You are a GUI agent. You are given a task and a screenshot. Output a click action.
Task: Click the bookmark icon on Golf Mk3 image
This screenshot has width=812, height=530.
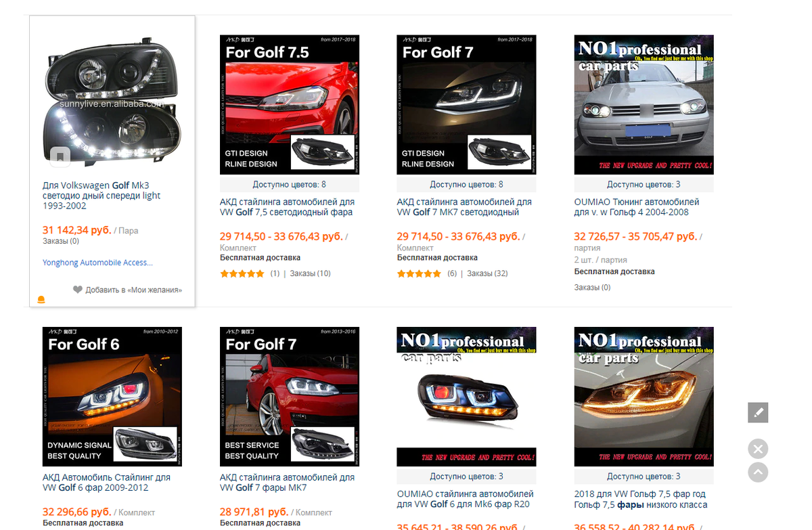pyautogui.click(x=60, y=157)
